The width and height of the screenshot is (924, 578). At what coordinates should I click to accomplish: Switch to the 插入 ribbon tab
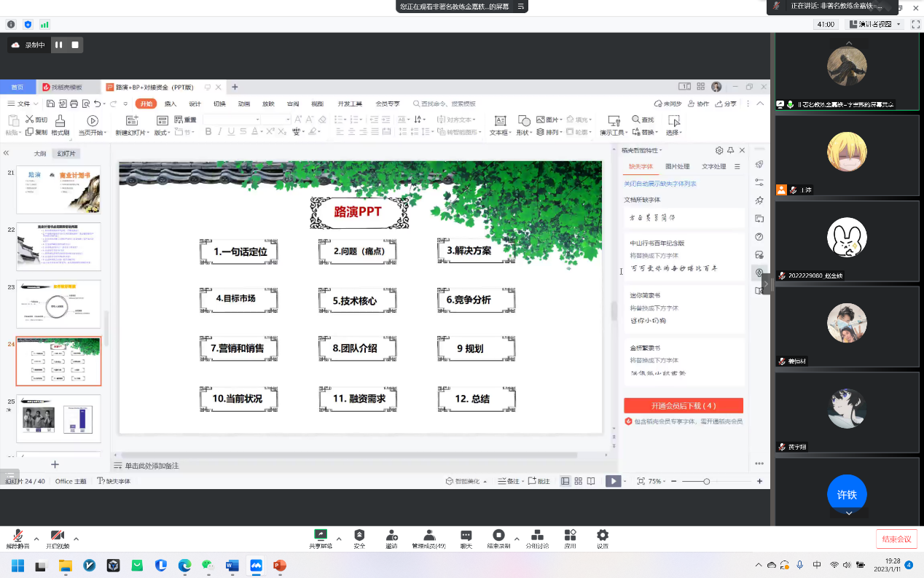click(x=171, y=104)
